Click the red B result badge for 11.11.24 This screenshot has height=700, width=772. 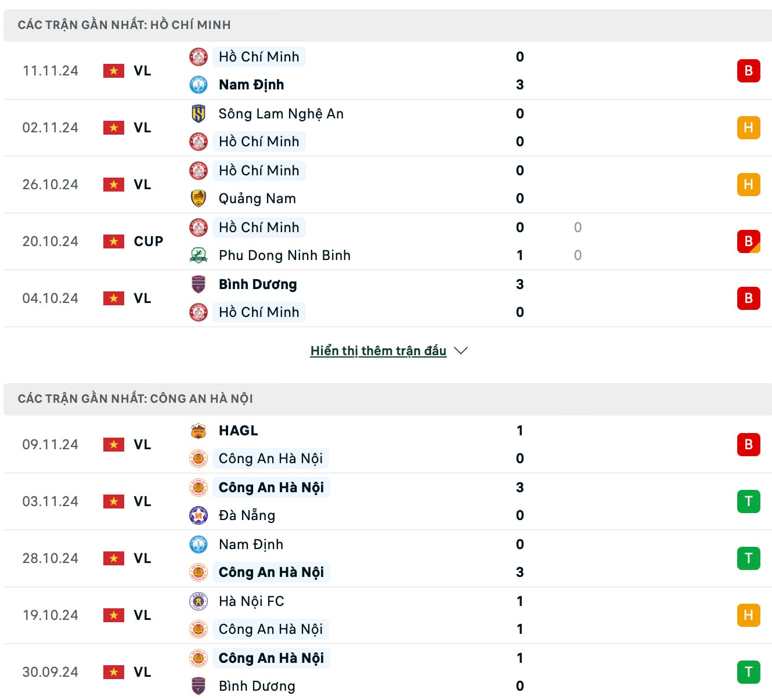click(x=749, y=71)
